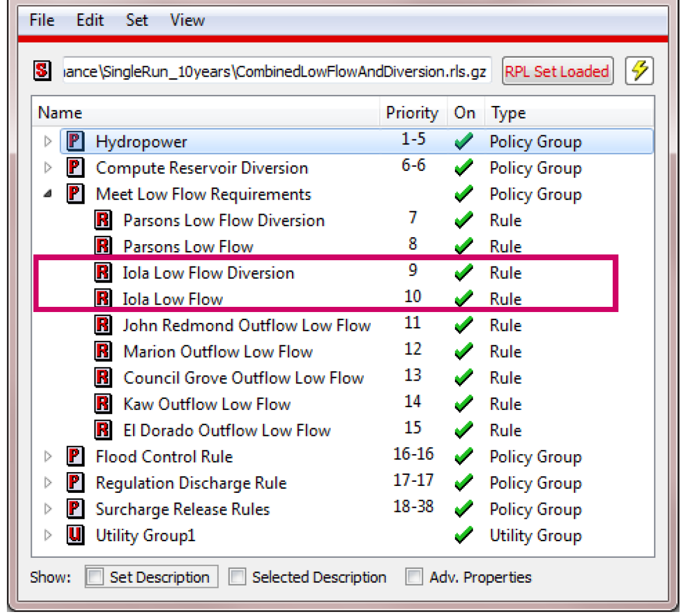691x616 pixels.
Task: Click the Hydropower policy group P icon
Action: tap(75, 141)
